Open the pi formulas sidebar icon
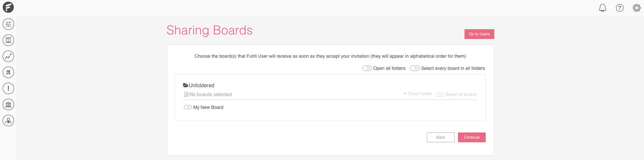The width and height of the screenshot is (644, 160). [8, 72]
